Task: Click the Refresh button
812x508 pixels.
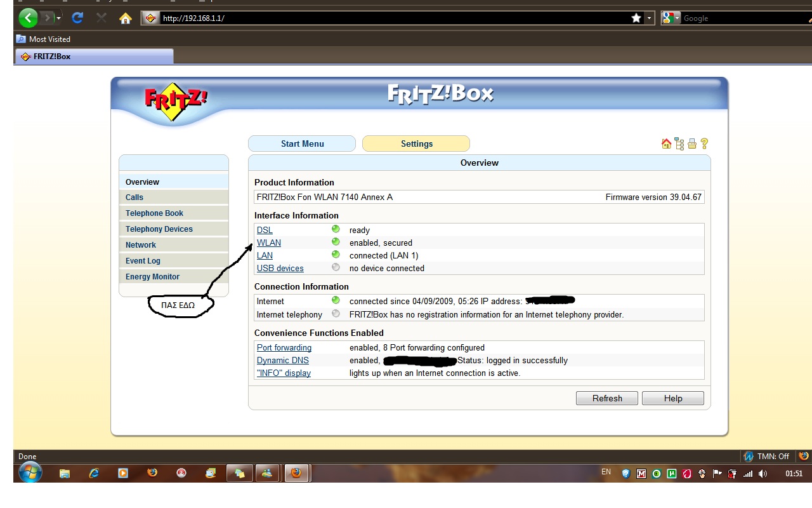Action: point(607,398)
